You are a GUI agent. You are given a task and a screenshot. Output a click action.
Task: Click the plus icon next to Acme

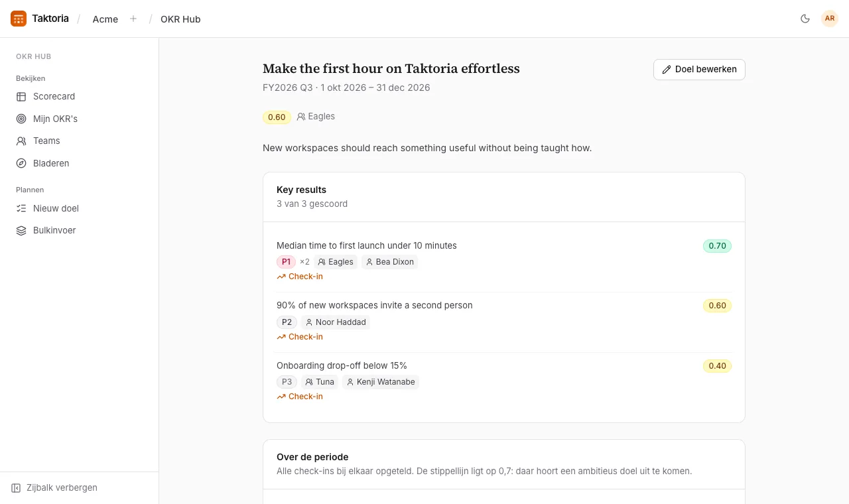133,19
